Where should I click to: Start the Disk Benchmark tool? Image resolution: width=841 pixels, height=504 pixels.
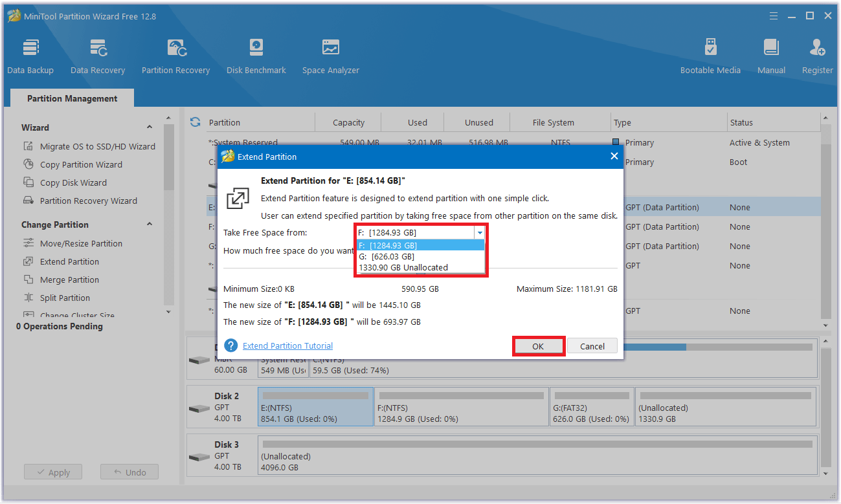(x=256, y=56)
